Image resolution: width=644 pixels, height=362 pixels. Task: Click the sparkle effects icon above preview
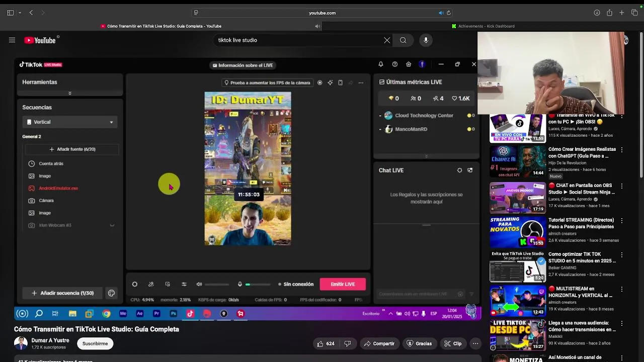330,82
